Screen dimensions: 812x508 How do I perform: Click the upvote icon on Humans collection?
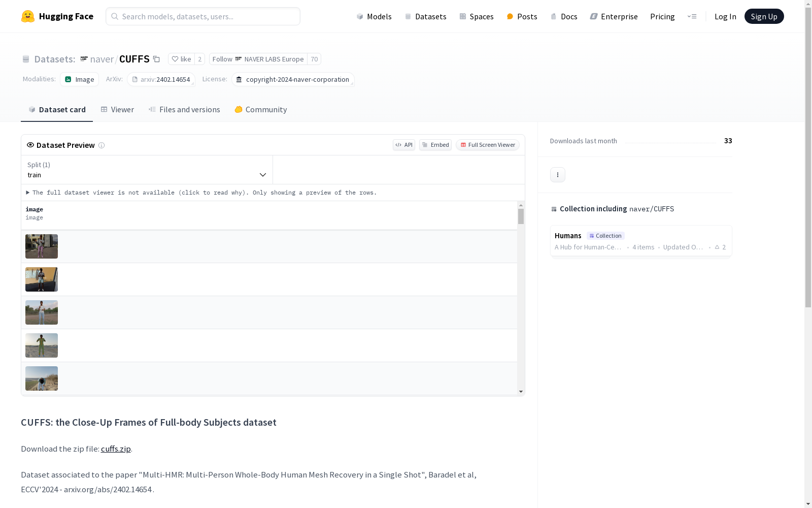coord(717,247)
